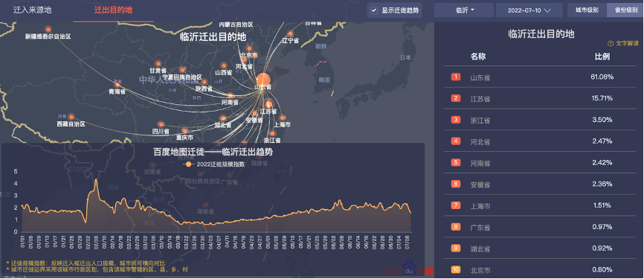Image resolution: width=644 pixels, height=279 pixels.
Task: Select the 新疆维吾尔自治区 map marker
Action: [x=48, y=29]
